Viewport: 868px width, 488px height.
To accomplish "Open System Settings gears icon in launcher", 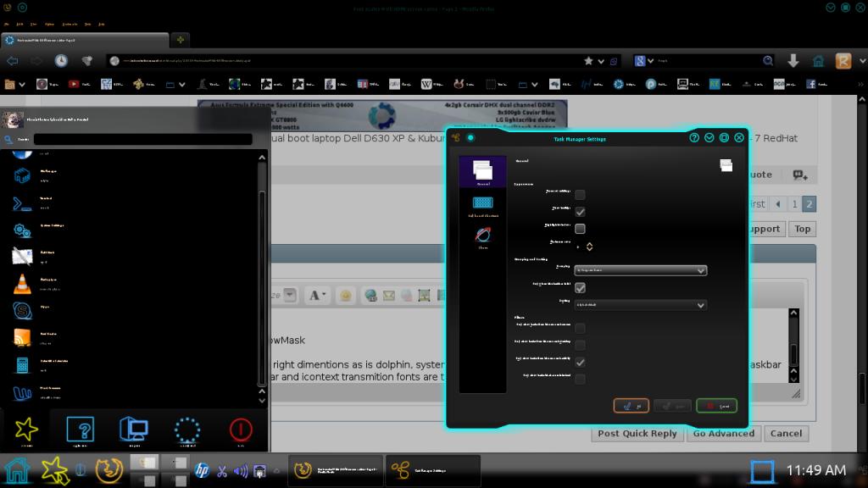I will click(22, 230).
